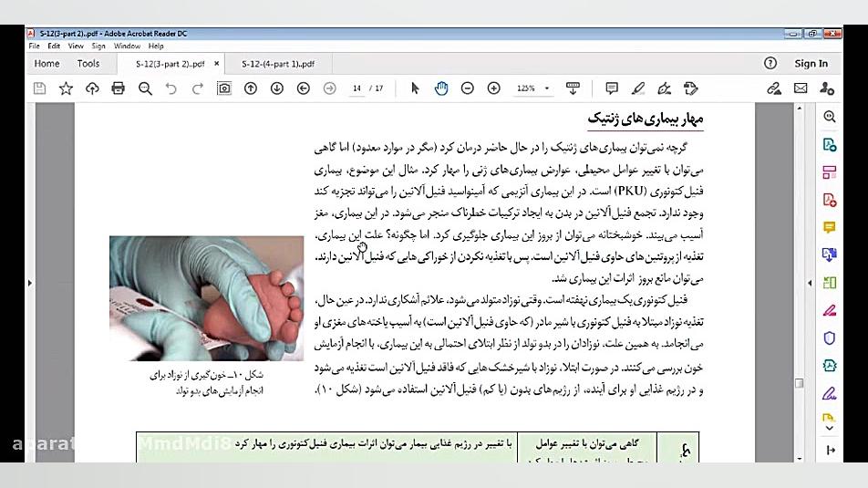Expand the left navigation pane arrow
This screenshot has height=488, width=868.
click(x=30, y=283)
